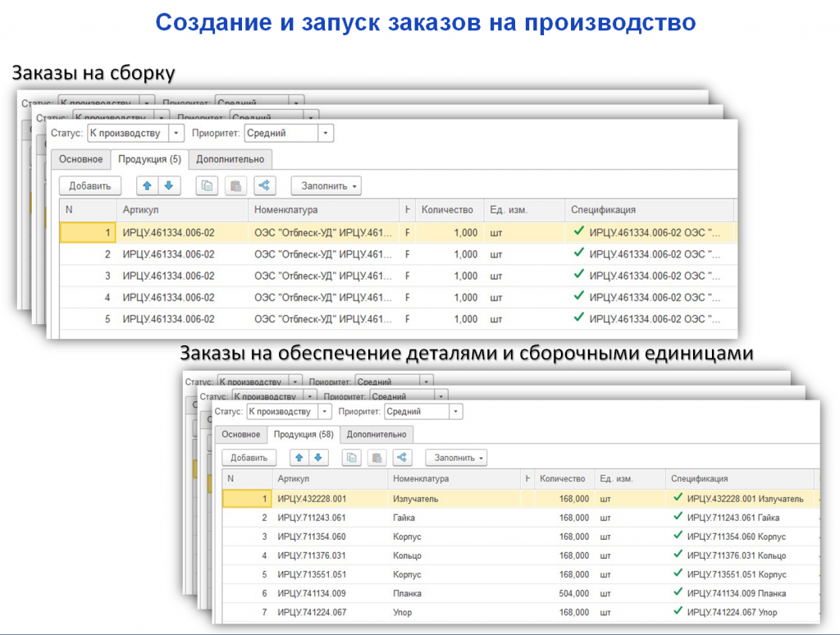Click the paste icon in the Продукция (5) window

235,186
